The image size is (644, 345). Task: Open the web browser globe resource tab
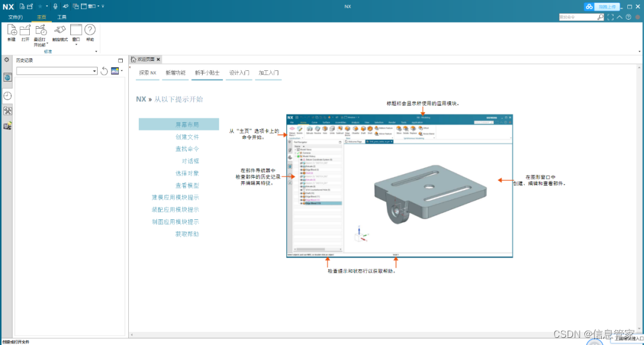7,77
